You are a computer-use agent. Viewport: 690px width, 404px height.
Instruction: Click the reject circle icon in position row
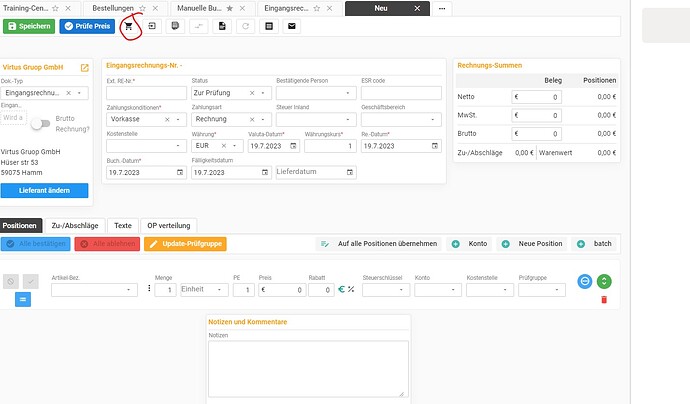[11, 281]
